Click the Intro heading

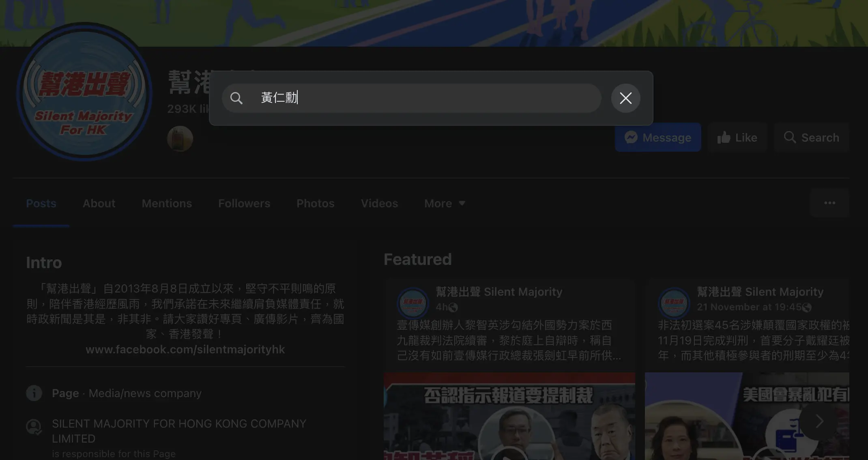pyautogui.click(x=44, y=262)
